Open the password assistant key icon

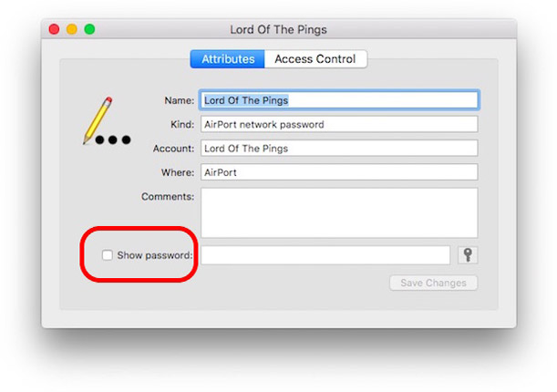pos(468,255)
